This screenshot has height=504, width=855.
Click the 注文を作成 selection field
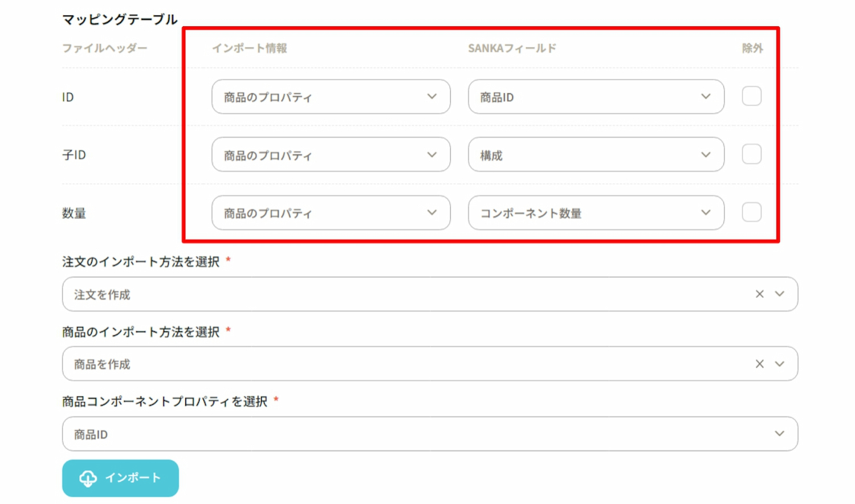click(x=399, y=294)
